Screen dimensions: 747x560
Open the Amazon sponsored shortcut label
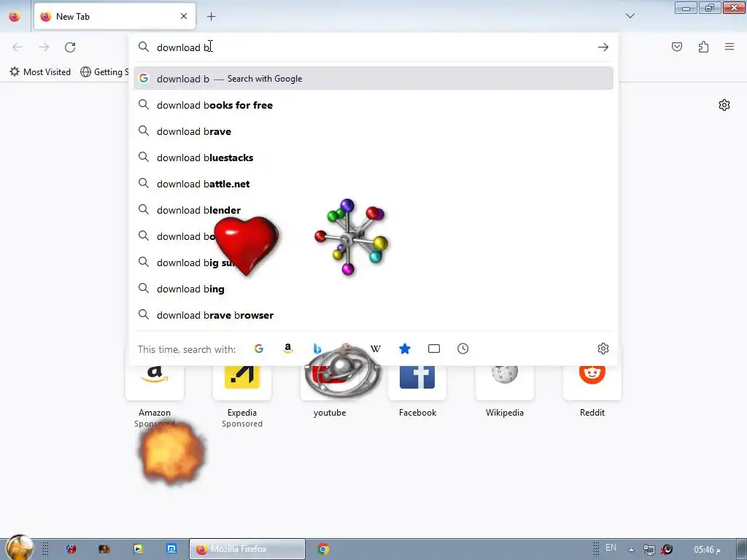[x=155, y=413]
